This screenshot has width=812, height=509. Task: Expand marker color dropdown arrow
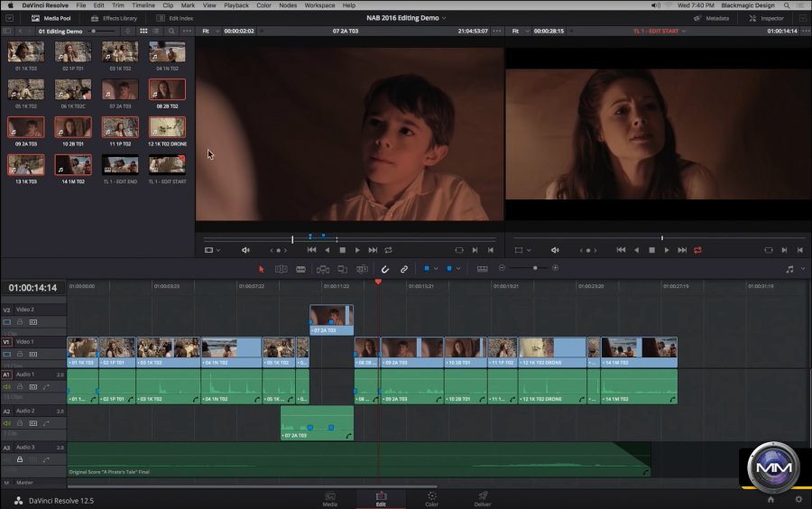(458, 269)
